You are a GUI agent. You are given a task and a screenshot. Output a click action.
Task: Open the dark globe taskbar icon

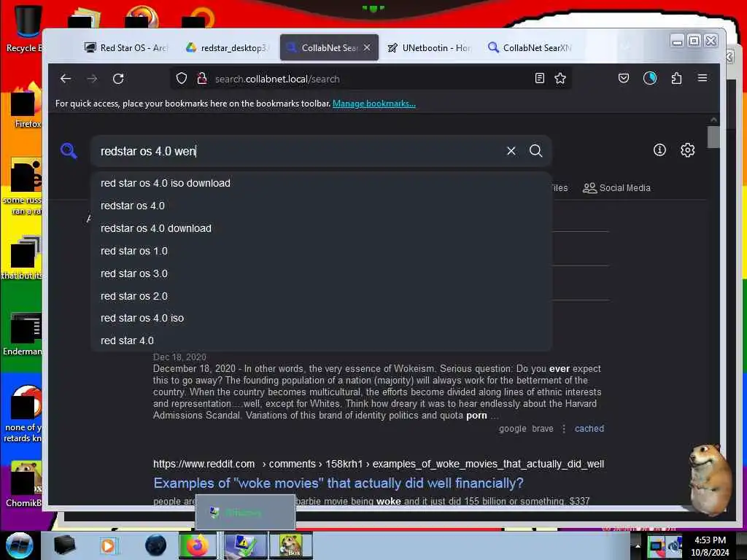click(155, 545)
